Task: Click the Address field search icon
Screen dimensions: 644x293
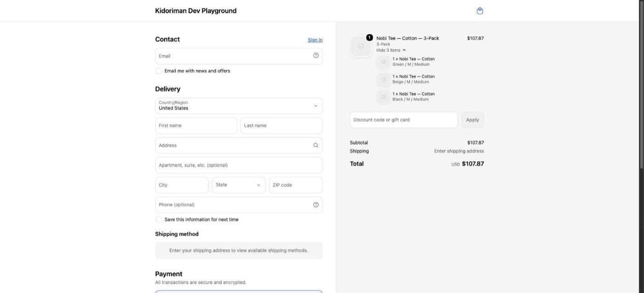Action: (316, 145)
